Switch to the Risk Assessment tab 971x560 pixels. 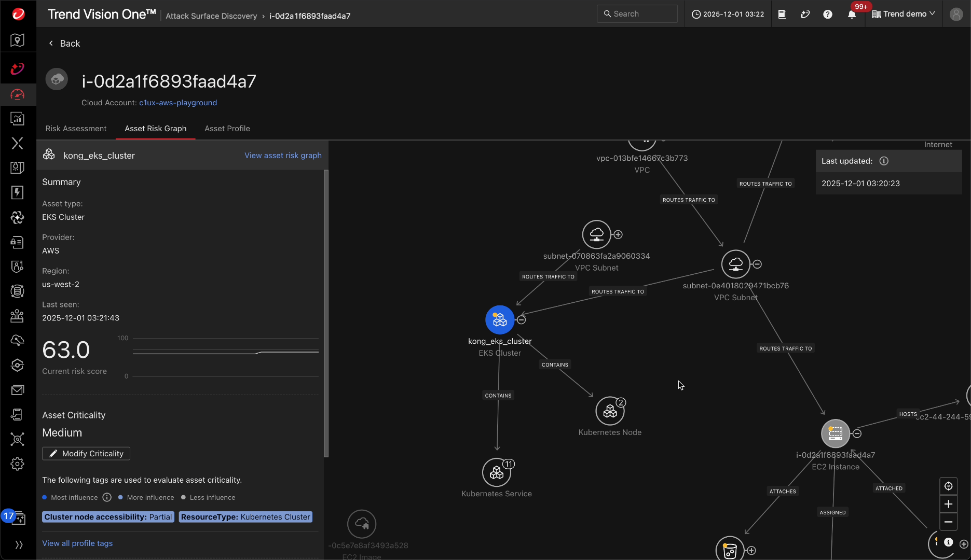pos(76,128)
